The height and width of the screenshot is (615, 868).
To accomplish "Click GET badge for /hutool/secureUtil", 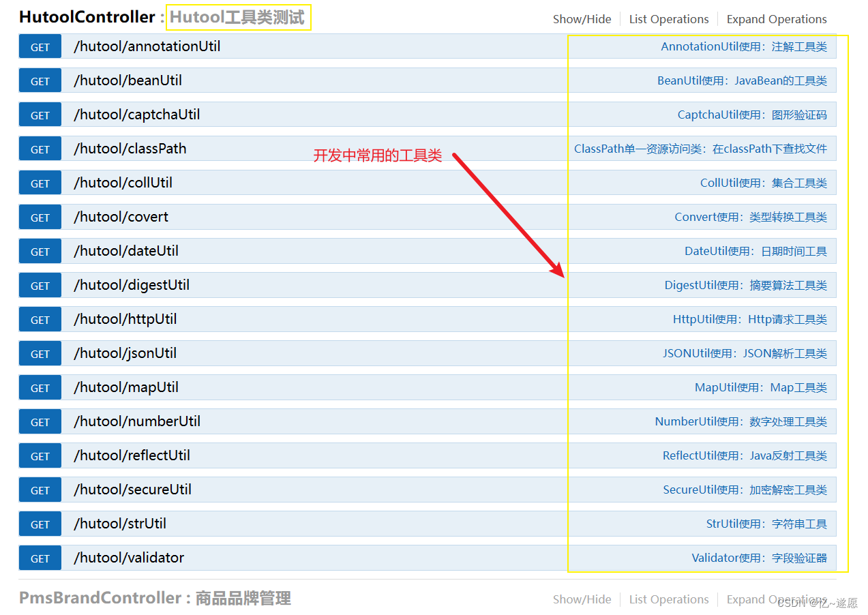I will pyautogui.click(x=40, y=490).
